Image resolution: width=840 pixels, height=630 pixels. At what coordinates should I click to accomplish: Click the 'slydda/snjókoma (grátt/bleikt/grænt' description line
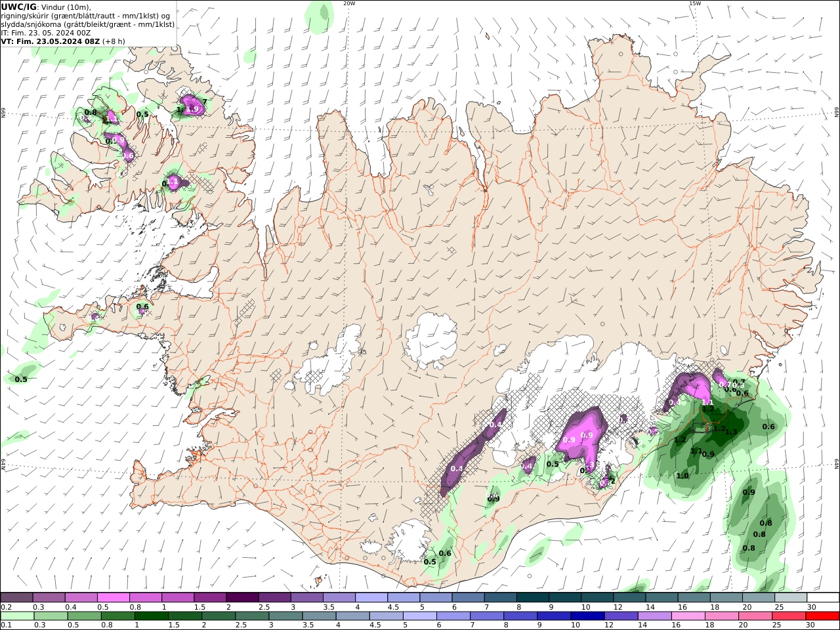[87, 24]
